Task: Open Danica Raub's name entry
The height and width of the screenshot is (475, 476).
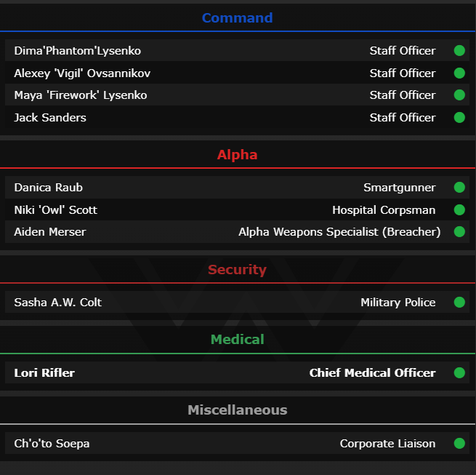Action: [x=48, y=188]
